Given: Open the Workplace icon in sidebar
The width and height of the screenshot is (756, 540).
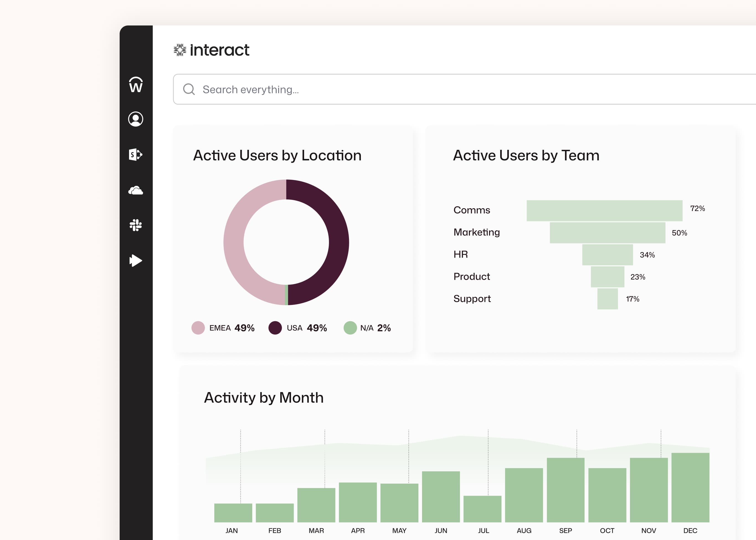Looking at the screenshot, I should click(136, 84).
